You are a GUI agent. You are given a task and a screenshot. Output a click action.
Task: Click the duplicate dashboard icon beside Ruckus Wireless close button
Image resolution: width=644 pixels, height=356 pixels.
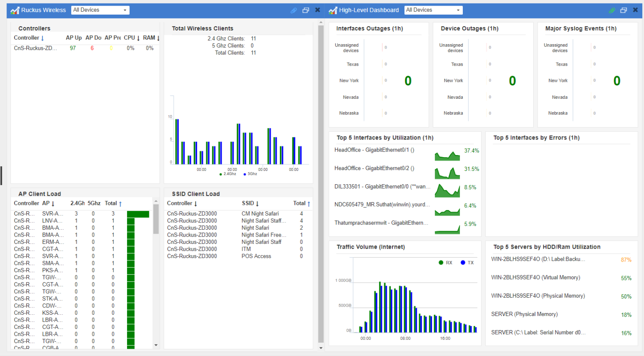pos(305,9)
